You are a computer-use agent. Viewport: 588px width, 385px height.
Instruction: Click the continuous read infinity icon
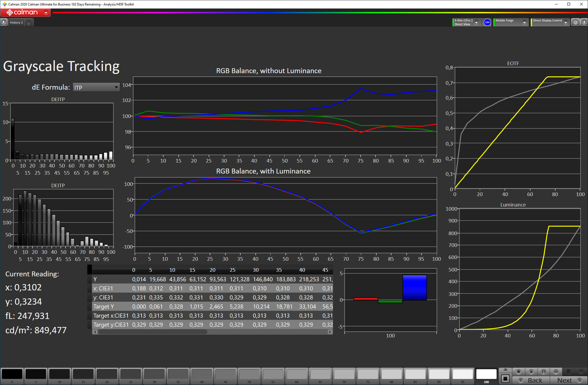click(556, 372)
